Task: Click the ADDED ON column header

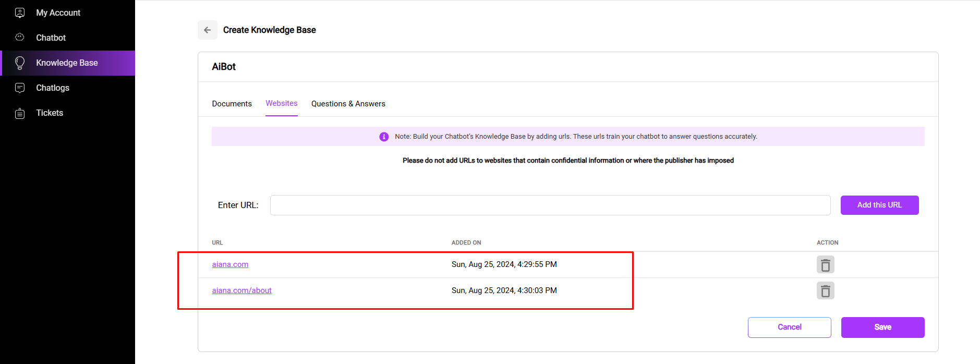Action: 466,242
